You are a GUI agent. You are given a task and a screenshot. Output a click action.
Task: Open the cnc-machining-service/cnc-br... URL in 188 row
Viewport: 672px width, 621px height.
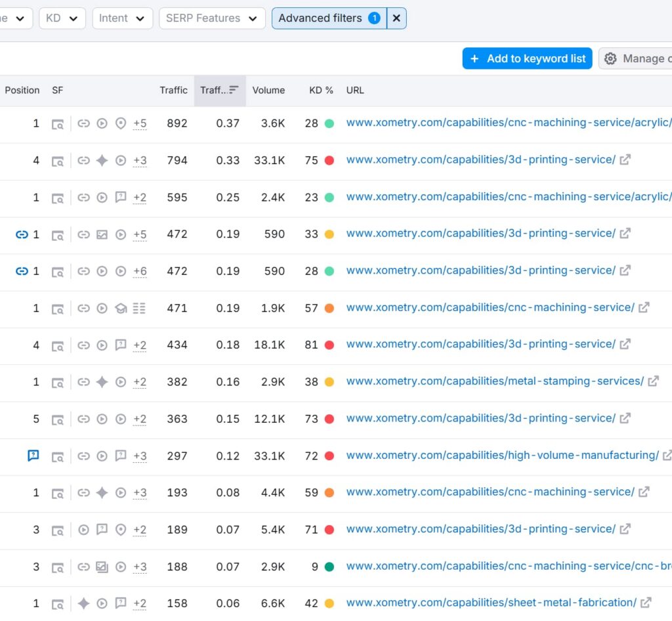pyautogui.click(x=509, y=566)
